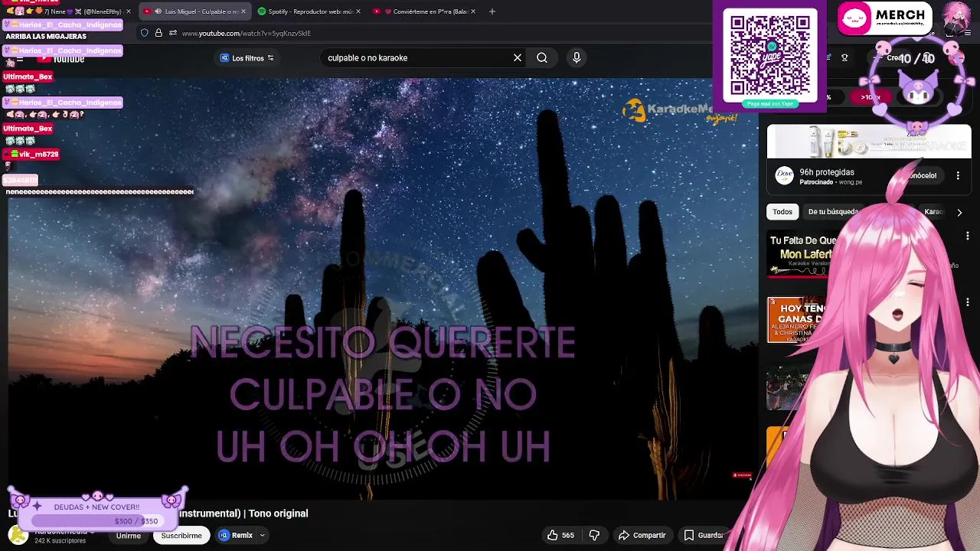Viewport: 980px width, 551px height.
Task: Click the '242 K suscriptores' text
Action: pos(60,541)
